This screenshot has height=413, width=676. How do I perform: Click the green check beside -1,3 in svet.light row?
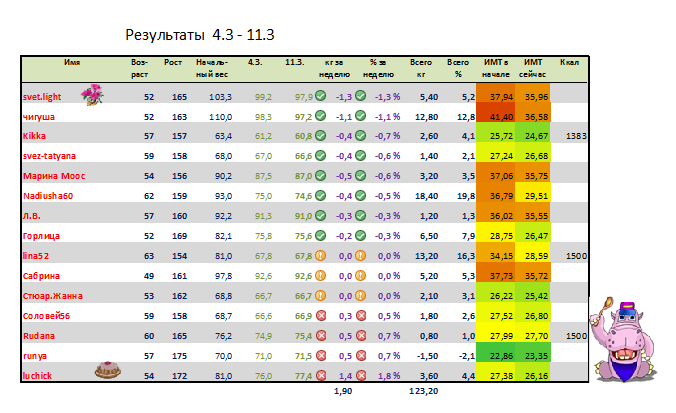361,96
